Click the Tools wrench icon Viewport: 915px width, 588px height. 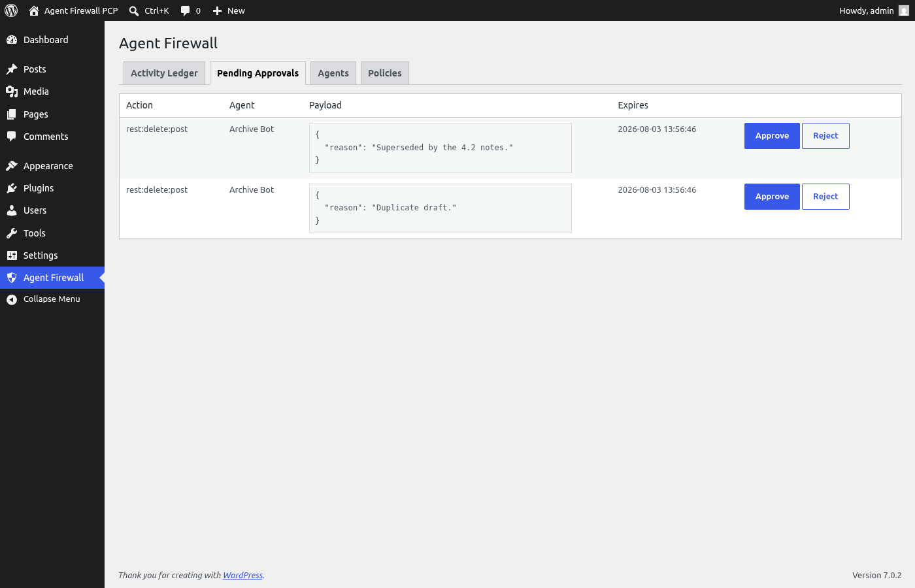click(x=12, y=233)
